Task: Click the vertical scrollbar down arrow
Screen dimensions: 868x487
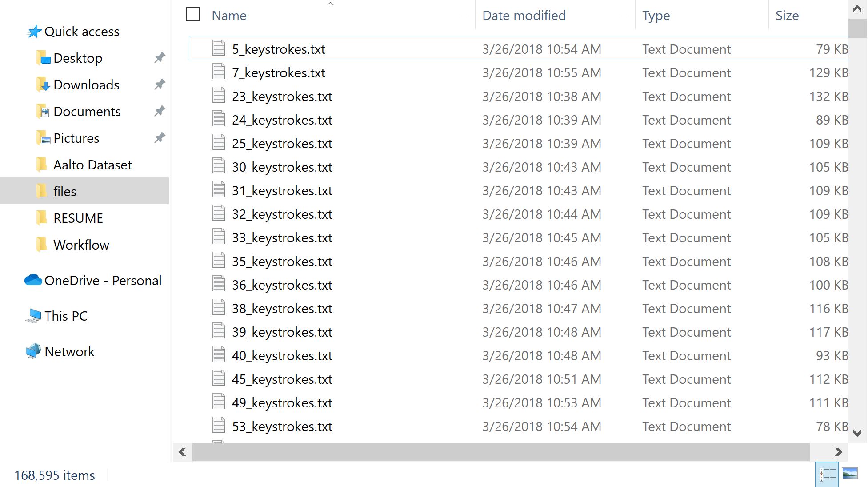Action: click(x=857, y=433)
